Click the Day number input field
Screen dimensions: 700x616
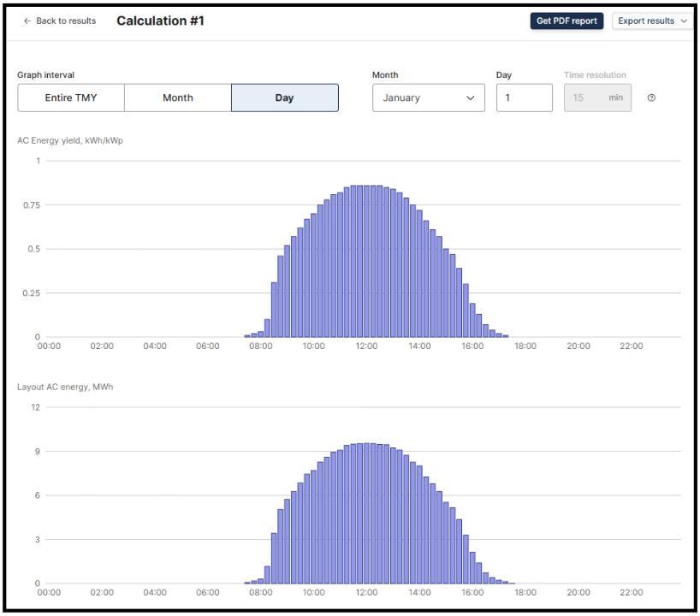tap(524, 98)
